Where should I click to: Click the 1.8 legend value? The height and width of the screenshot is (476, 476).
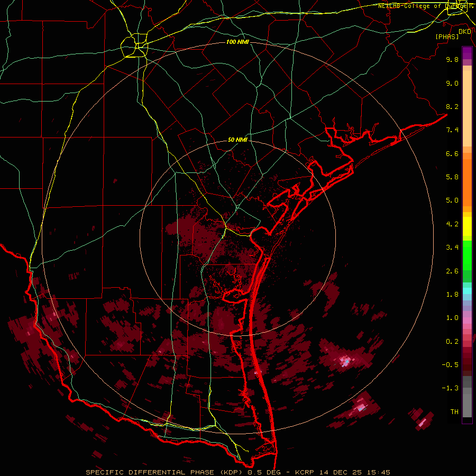coord(452,295)
